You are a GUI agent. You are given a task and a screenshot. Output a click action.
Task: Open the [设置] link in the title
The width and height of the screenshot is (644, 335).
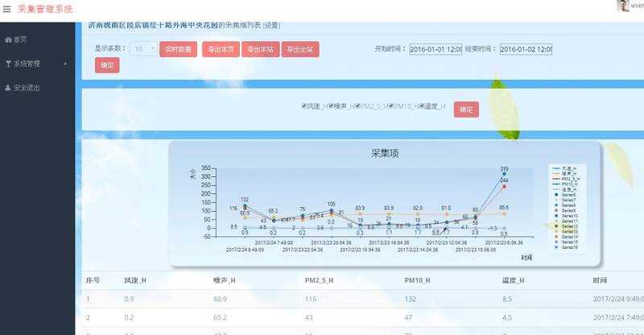(x=271, y=25)
